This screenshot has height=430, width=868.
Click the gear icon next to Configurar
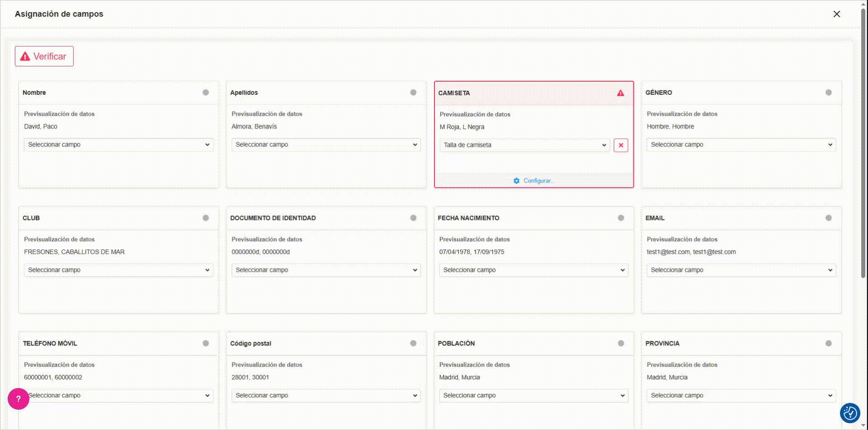[x=516, y=181]
